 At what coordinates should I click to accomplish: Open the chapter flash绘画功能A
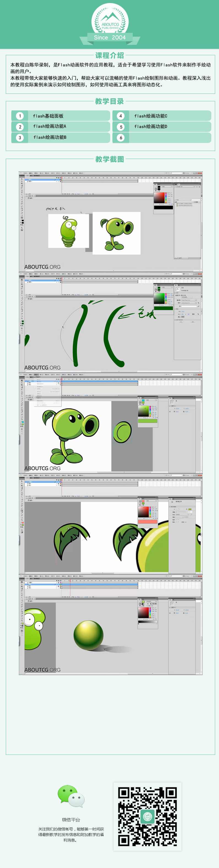(50, 126)
